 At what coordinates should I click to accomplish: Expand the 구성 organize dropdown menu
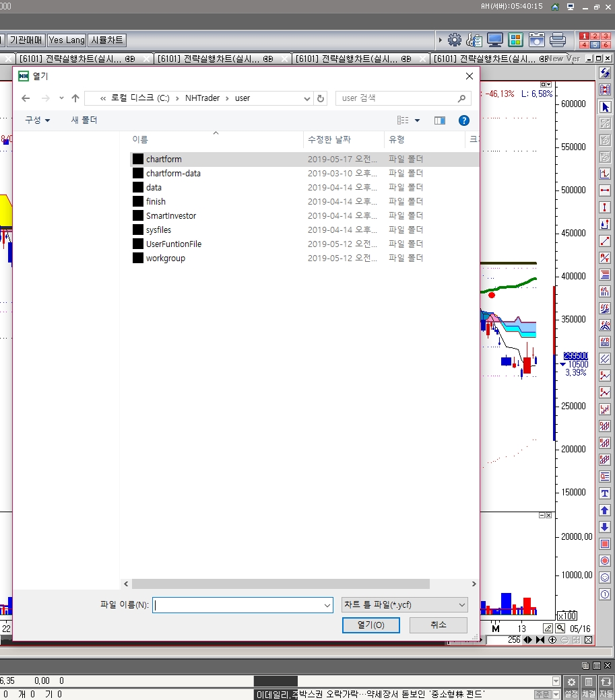[38, 120]
